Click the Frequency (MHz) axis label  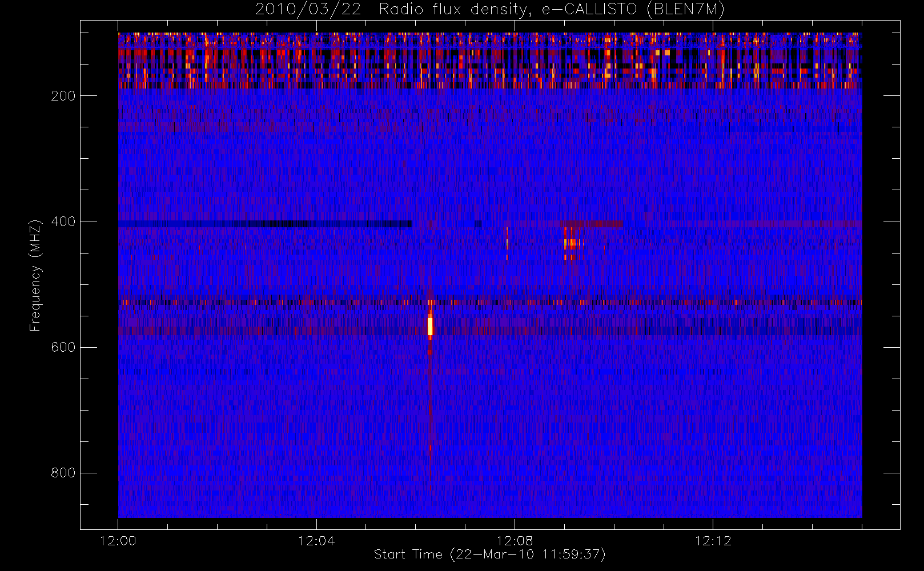35,275
